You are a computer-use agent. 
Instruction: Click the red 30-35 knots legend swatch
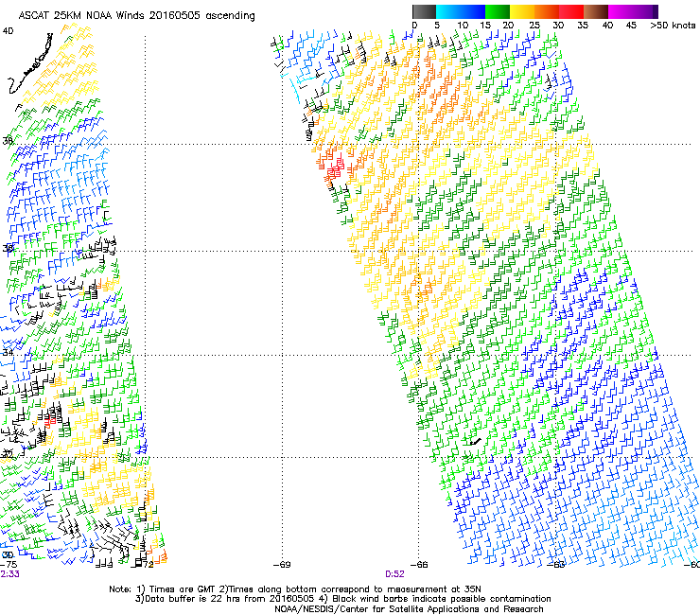(x=571, y=11)
